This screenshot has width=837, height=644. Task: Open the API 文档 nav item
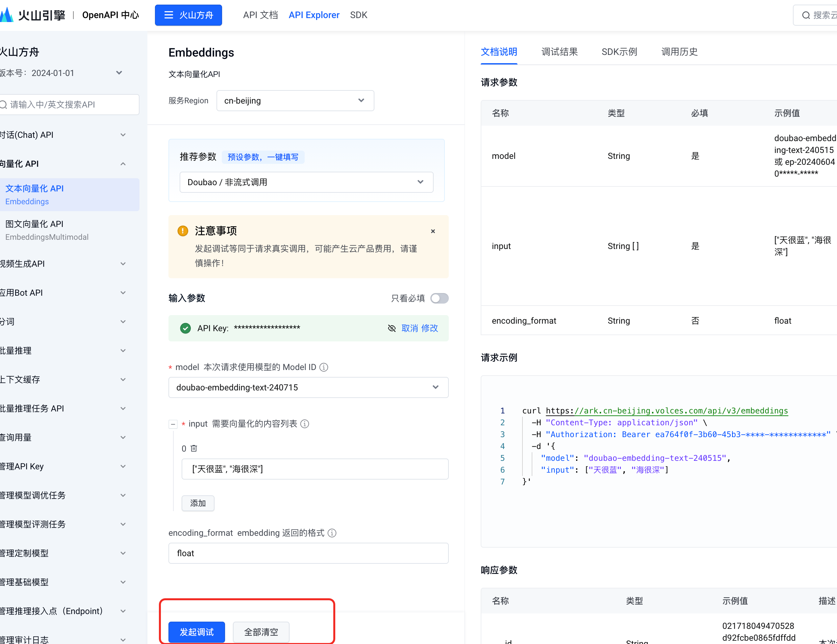click(260, 15)
